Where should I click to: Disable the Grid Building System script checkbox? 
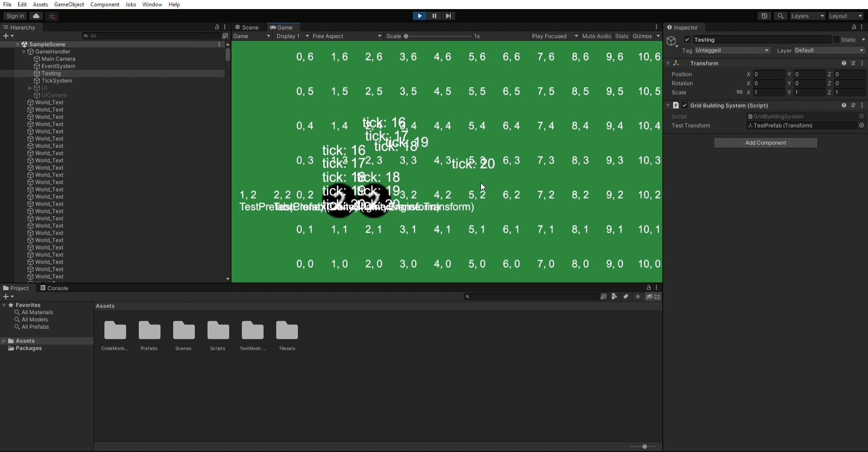coord(684,105)
